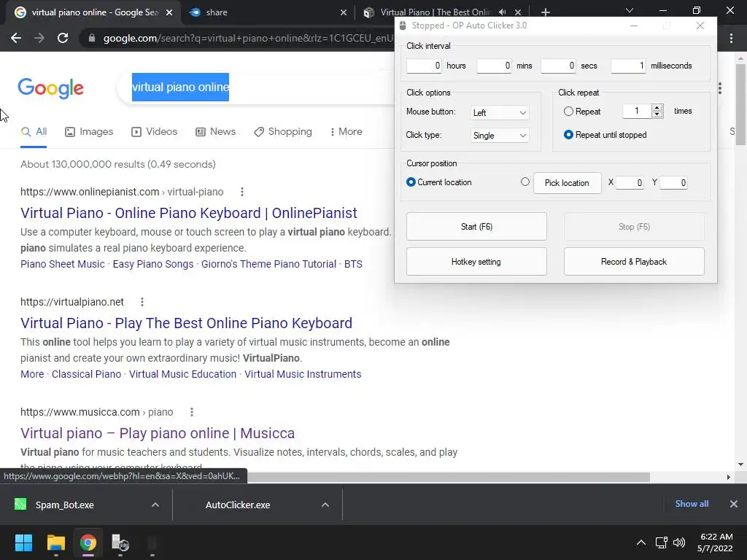Click tab search chevron in Chrome title bar
The height and width of the screenshot is (560, 747).
coord(630,10)
